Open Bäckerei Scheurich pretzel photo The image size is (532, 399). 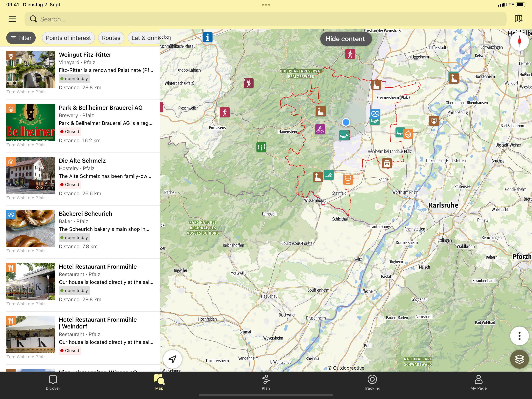coord(31,228)
